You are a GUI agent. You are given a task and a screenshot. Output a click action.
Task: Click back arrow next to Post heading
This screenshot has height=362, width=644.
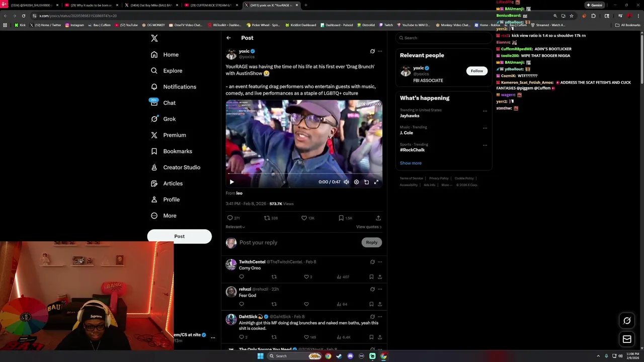[228, 38]
